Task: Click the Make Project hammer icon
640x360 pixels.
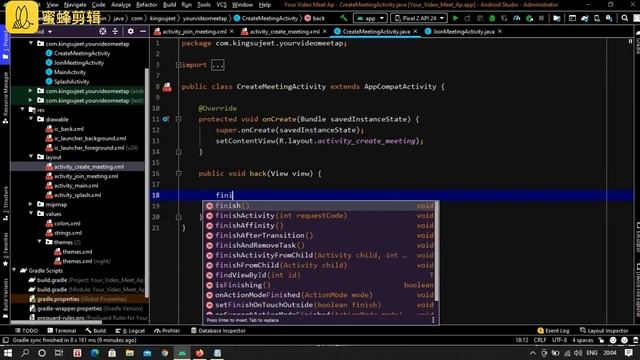Action: click(x=344, y=18)
